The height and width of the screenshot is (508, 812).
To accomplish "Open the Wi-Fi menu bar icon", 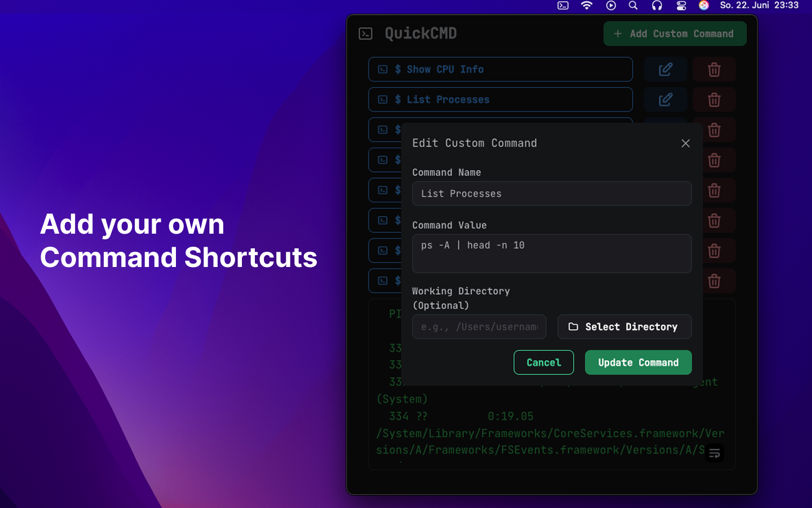I will pyautogui.click(x=586, y=6).
